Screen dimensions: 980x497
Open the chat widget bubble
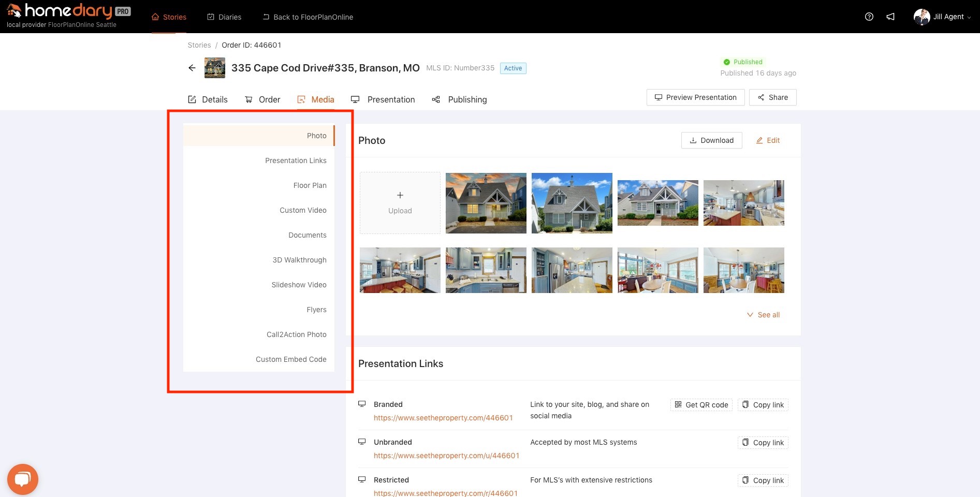(22, 479)
